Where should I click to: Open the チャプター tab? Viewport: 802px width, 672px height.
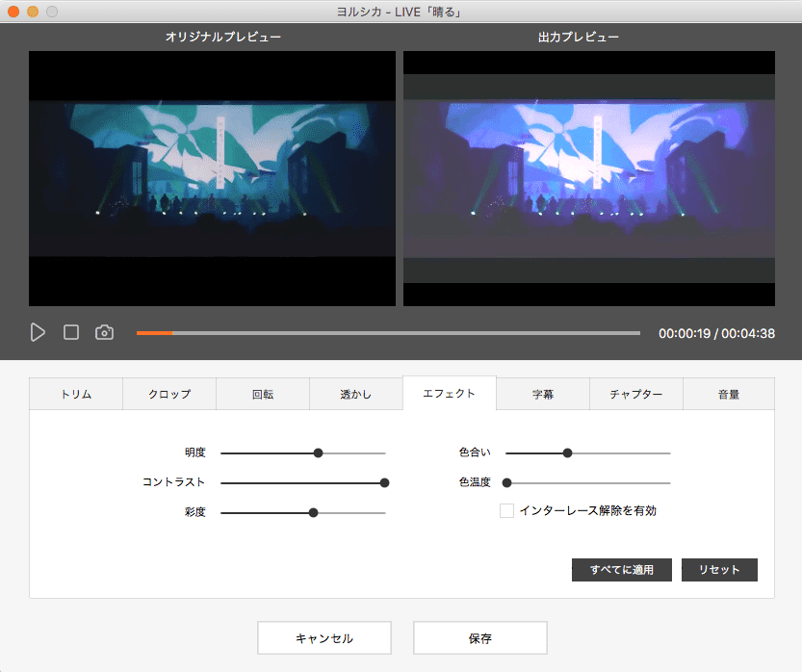636,394
